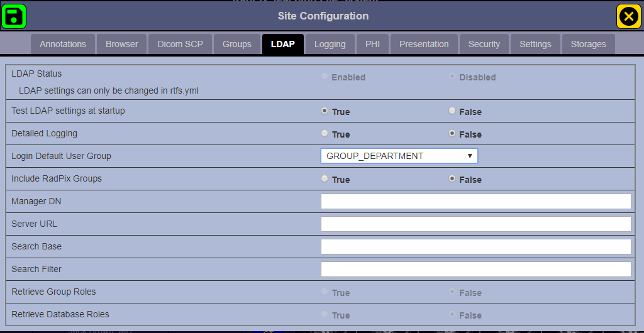Screen dimensions: 644x333
Task: Select the Presentation tab
Action: point(424,44)
